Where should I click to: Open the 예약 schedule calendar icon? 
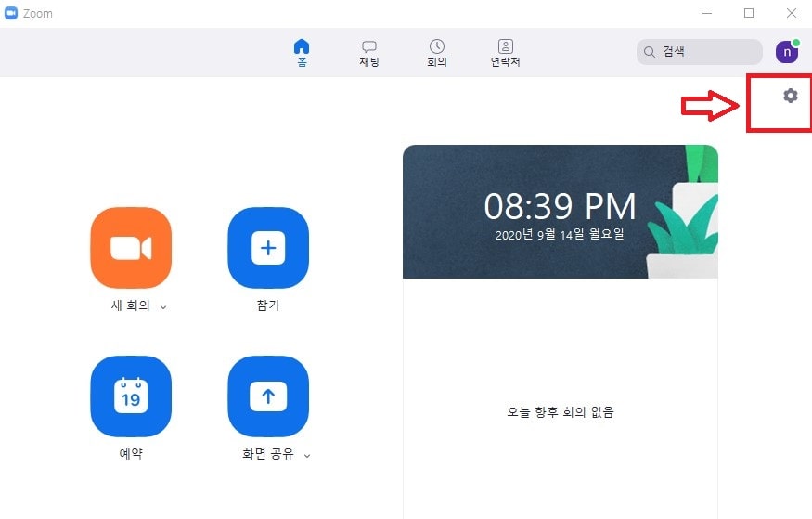(131, 396)
